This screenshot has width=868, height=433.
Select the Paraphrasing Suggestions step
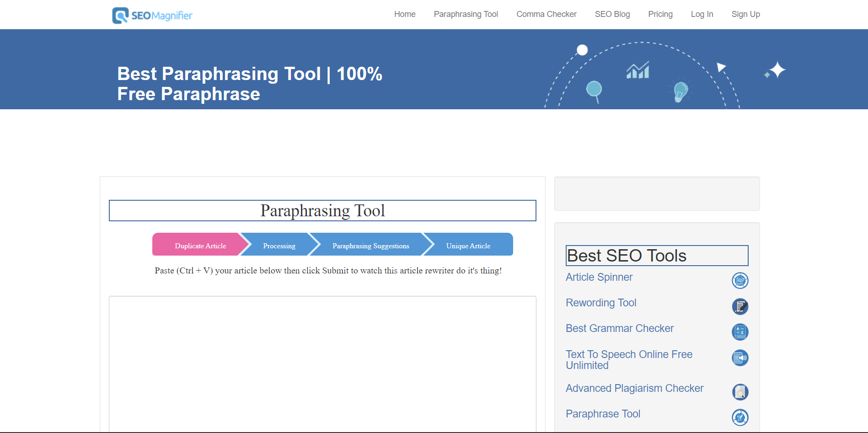pyautogui.click(x=370, y=244)
